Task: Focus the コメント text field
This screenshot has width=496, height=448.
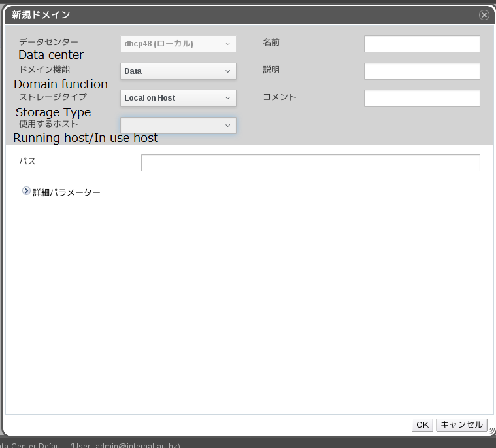Action: (422, 98)
